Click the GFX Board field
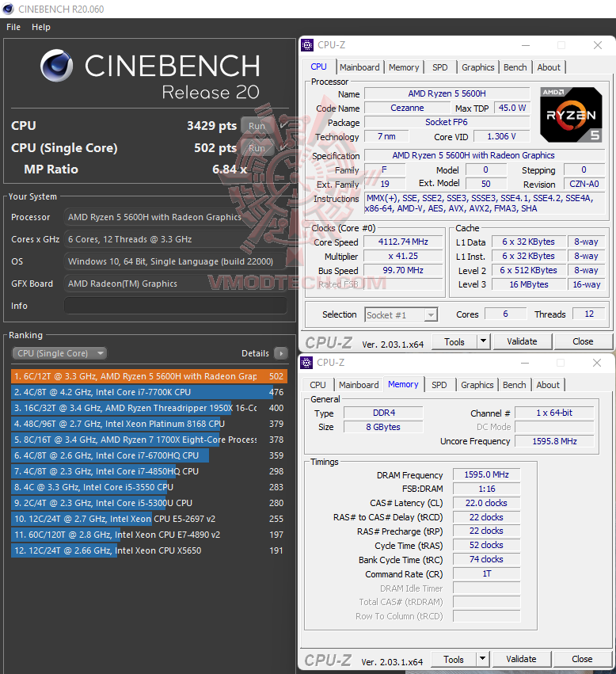616x674 pixels. point(176,284)
